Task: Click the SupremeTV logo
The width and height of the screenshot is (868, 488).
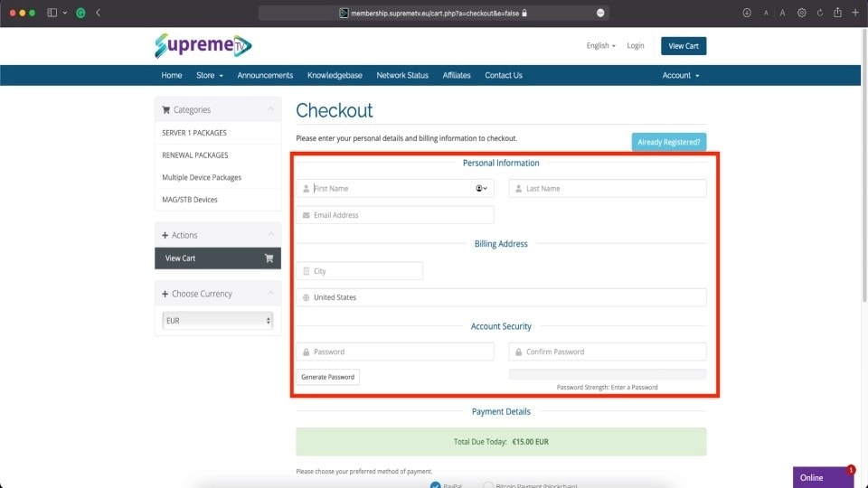Action: [203, 45]
